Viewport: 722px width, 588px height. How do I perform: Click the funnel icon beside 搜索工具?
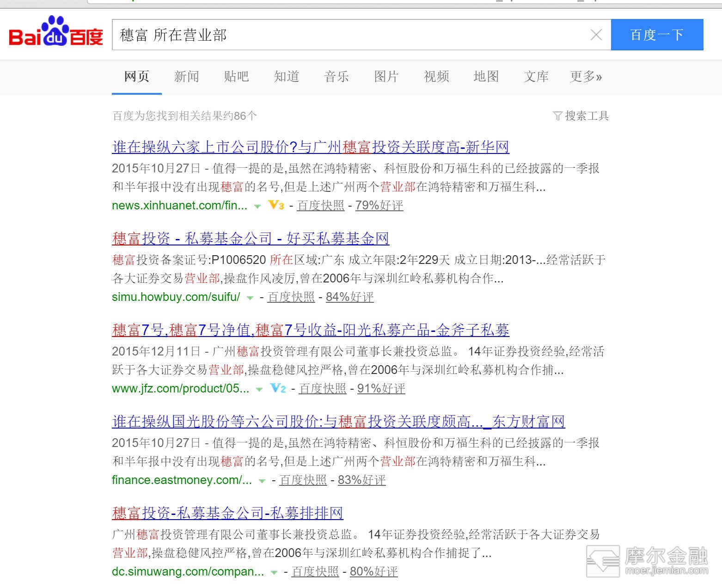pos(557,116)
